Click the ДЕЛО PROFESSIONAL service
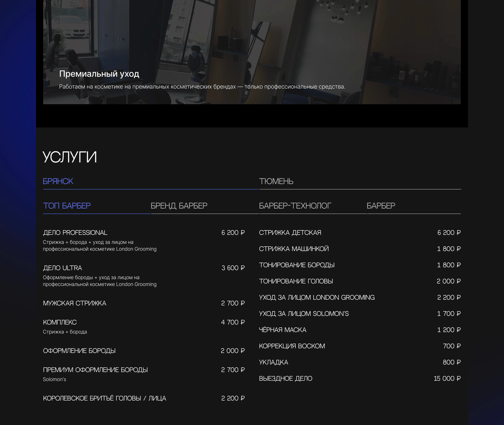The image size is (504, 425). (75, 232)
